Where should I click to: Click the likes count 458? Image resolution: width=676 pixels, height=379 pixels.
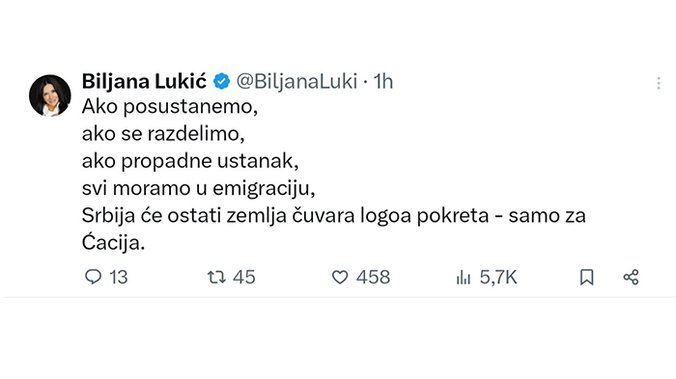tap(373, 277)
